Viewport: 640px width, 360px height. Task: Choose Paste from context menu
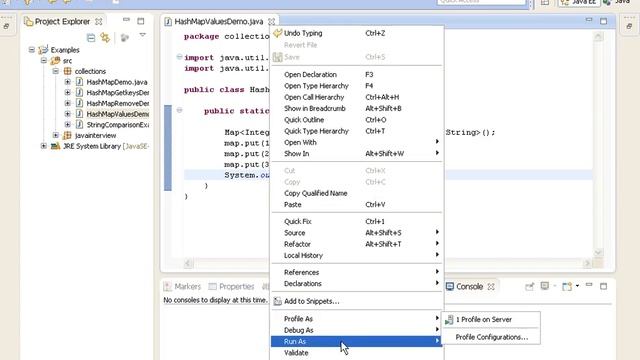(x=357, y=204)
